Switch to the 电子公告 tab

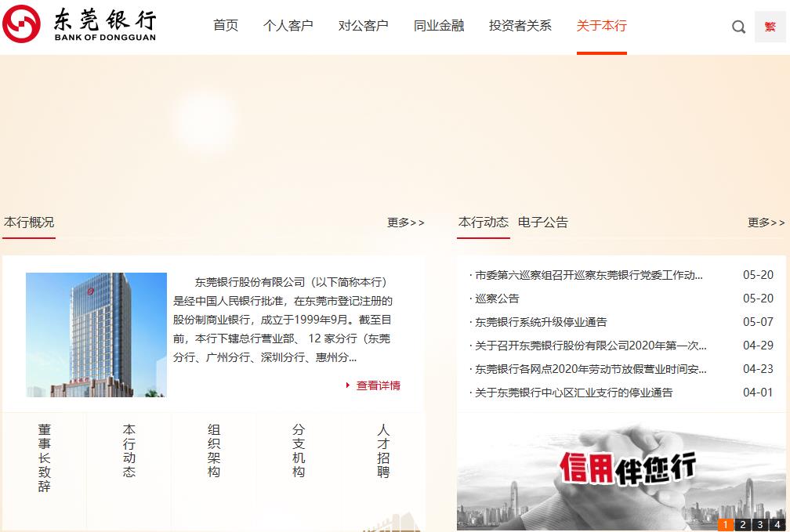pos(542,223)
